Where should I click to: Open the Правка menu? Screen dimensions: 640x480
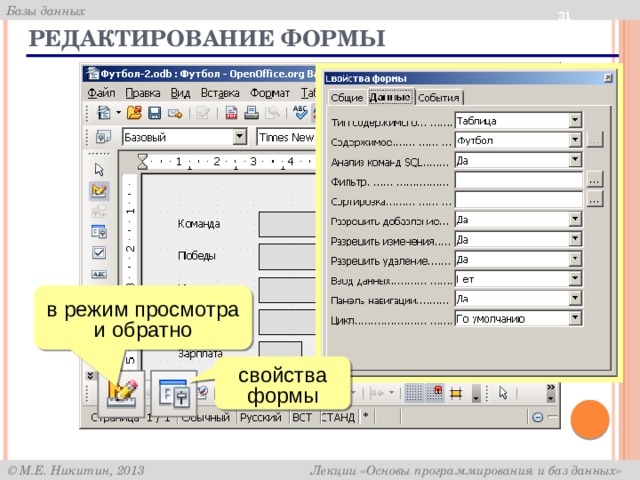[142, 93]
